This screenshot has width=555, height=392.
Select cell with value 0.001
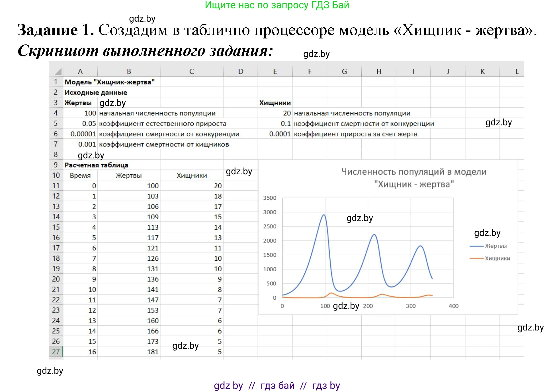80,144
